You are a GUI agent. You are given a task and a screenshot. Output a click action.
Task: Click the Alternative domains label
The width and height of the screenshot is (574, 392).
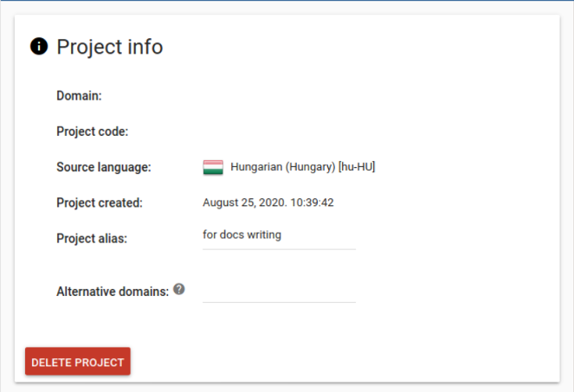click(113, 292)
